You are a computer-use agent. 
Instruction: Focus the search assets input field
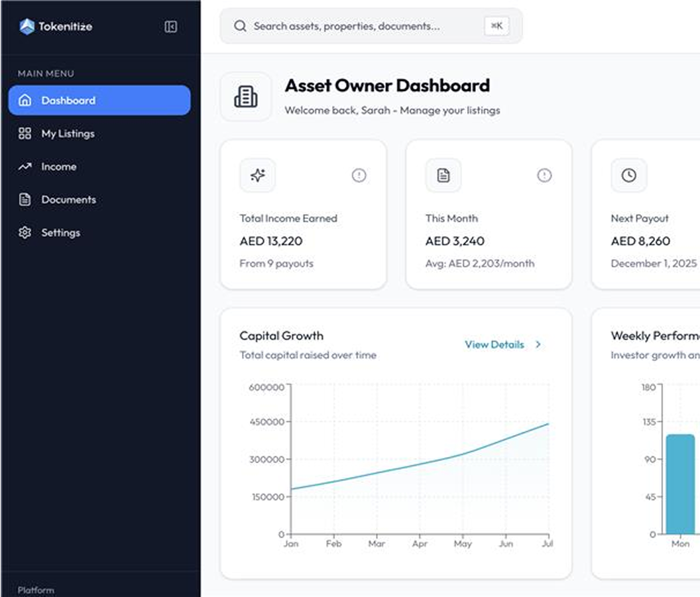tap(358, 26)
